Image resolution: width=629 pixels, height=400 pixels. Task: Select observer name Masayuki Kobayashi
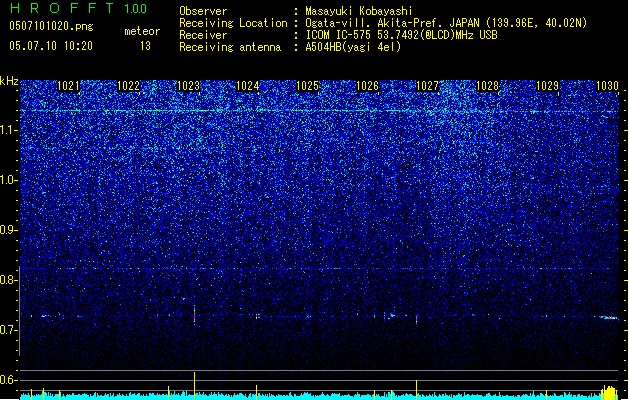(x=359, y=11)
